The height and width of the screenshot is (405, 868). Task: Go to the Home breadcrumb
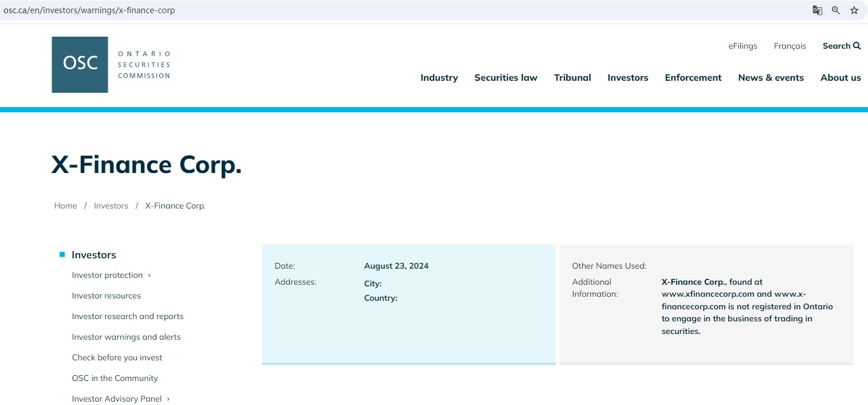click(x=65, y=206)
